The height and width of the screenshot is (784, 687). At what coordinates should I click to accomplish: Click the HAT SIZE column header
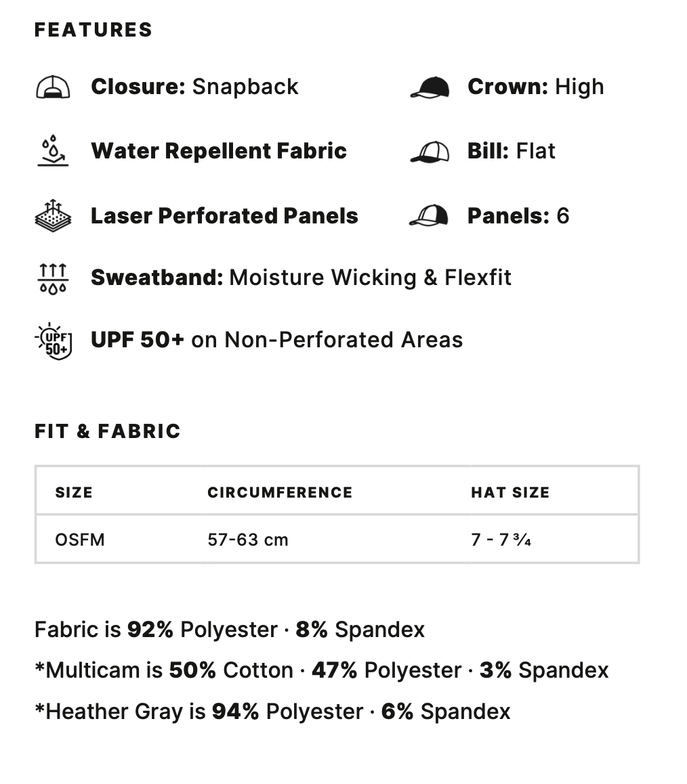(510, 492)
